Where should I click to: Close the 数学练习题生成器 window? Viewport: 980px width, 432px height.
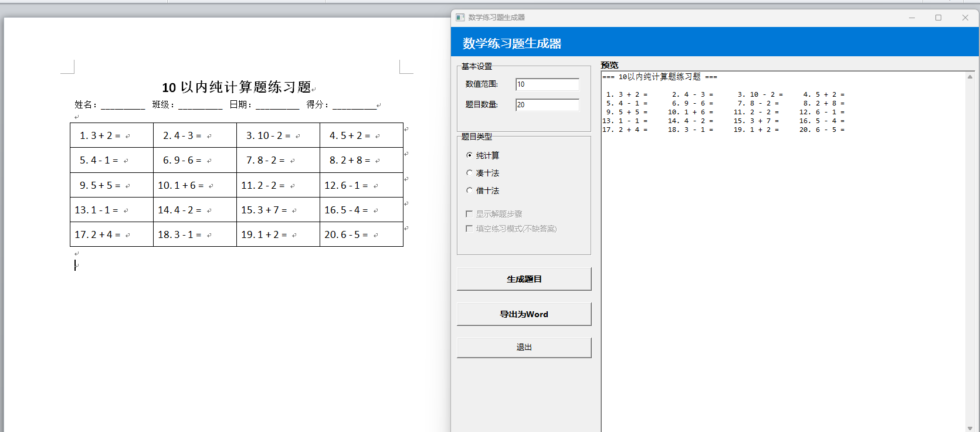pos(965,18)
